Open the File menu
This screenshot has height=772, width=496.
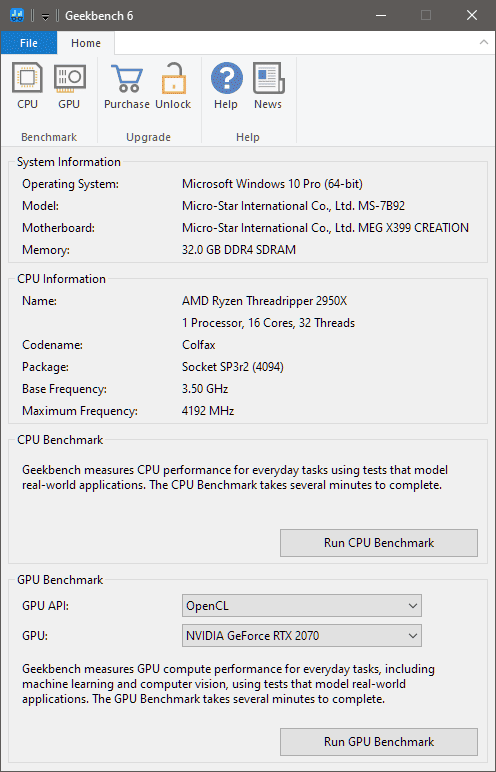(x=29, y=43)
